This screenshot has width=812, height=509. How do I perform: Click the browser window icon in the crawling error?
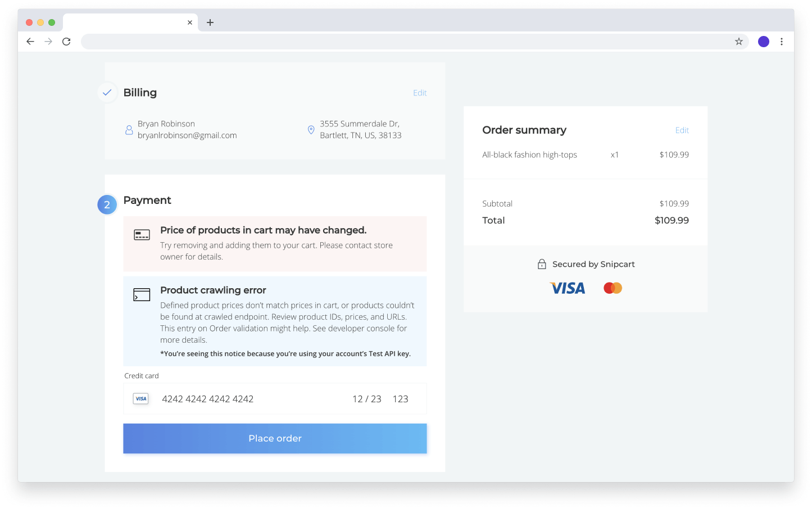(x=142, y=294)
